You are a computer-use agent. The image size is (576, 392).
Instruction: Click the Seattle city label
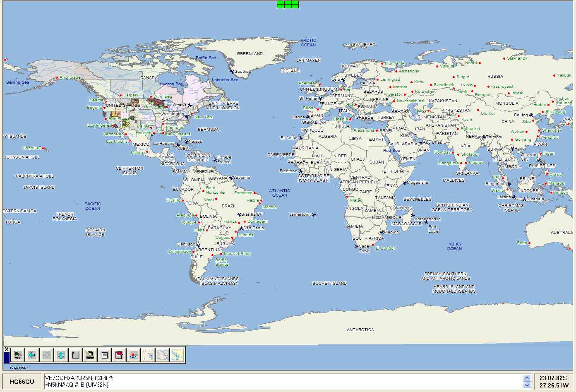pos(96,100)
